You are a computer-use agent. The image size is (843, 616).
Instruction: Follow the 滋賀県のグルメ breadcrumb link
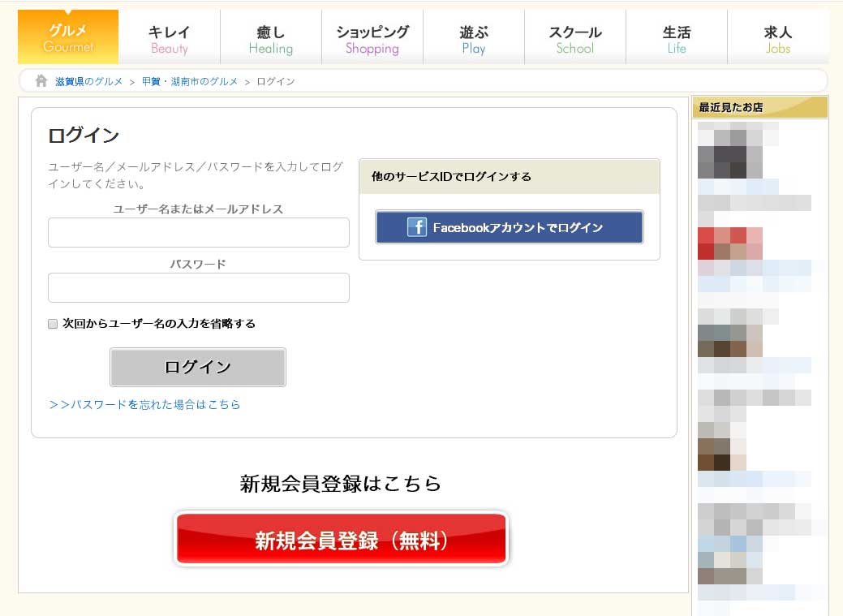point(88,81)
